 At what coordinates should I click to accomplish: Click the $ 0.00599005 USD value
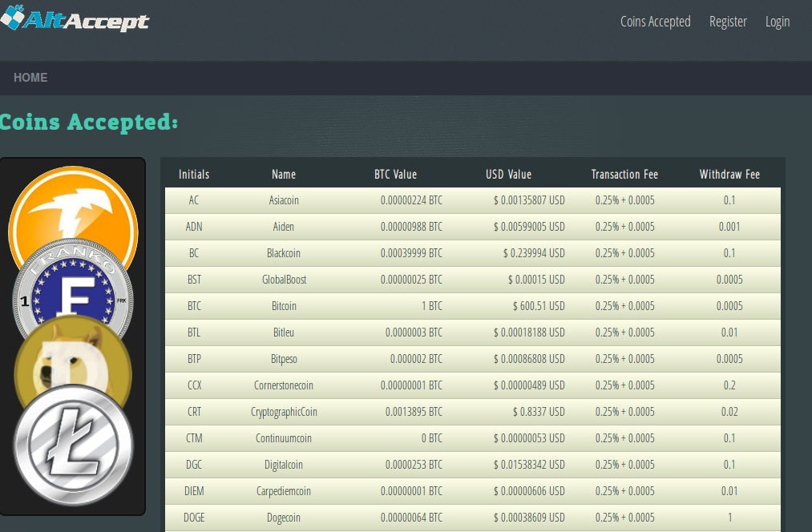(529, 227)
